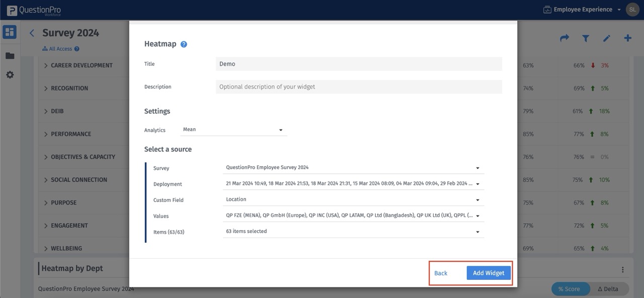Click the settings gear in the sidebar
The height and width of the screenshot is (298, 644).
pyautogui.click(x=10, y=74)
